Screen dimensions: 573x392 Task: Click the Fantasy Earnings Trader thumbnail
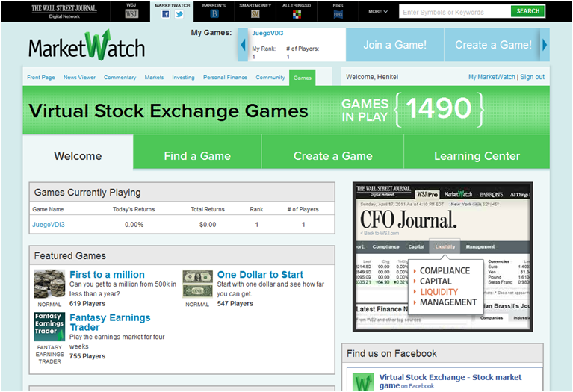(50, 326)
